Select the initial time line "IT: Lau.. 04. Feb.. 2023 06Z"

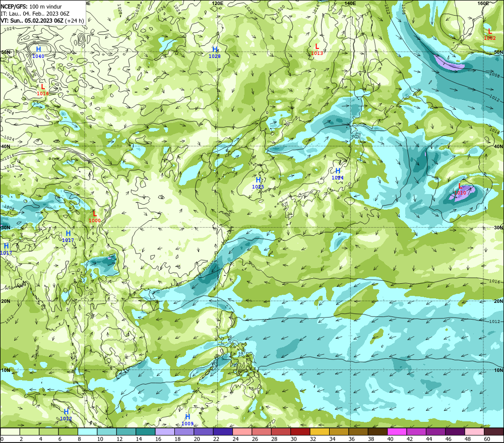(35, 14)
